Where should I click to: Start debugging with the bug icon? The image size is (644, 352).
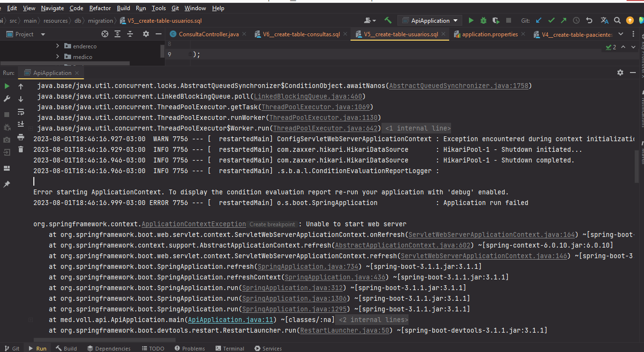tap(483, 21)
